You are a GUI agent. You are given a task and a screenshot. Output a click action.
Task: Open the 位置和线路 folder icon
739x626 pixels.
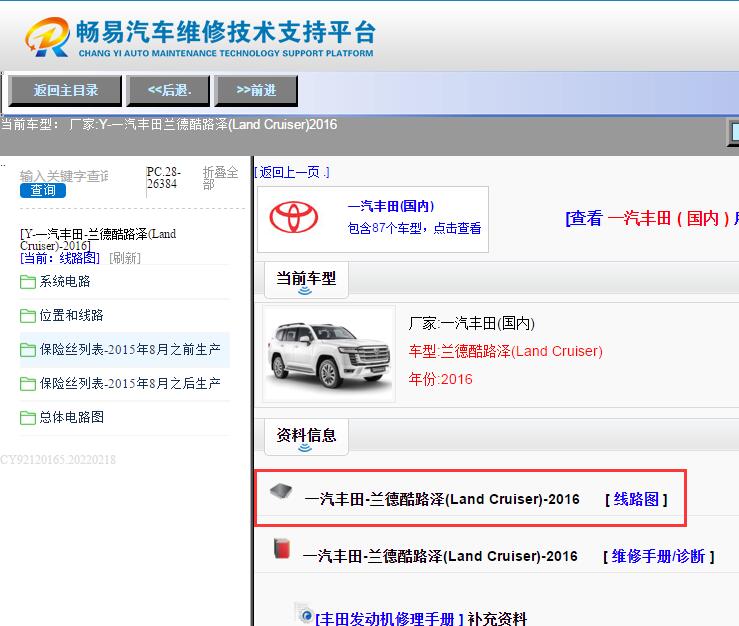pyautogui.click(x=28, y=316)
